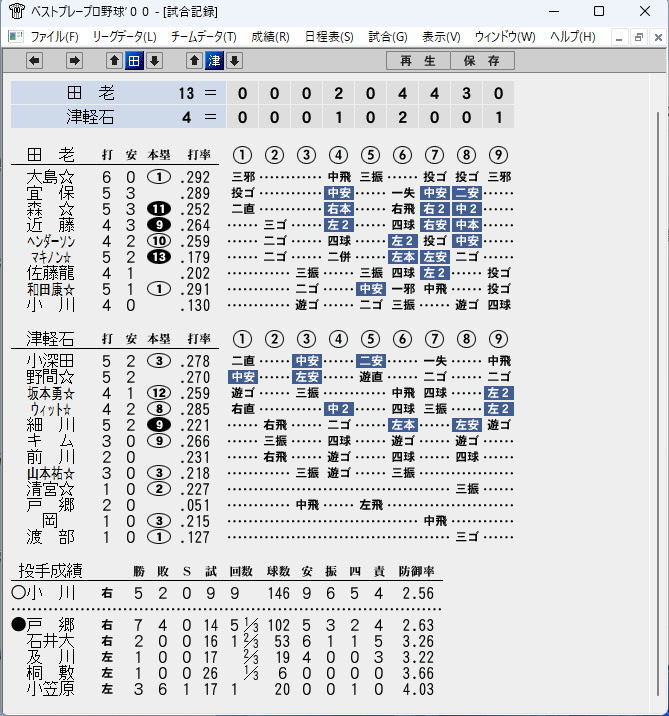Click the up arrow beside 田 team icon
This screenshot has height=716, width=669.
(113, 61)
